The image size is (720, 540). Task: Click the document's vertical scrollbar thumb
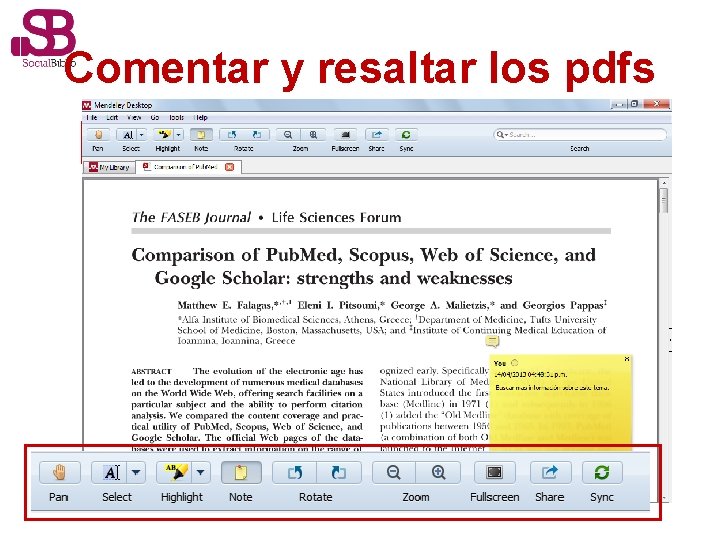(664, 200)
